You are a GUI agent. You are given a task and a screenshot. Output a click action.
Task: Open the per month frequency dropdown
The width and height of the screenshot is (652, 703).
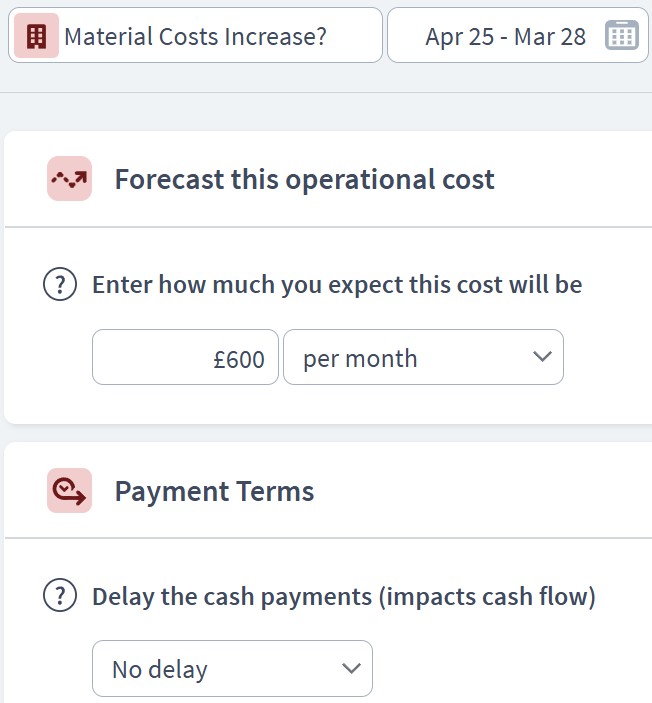pos(423,357)
